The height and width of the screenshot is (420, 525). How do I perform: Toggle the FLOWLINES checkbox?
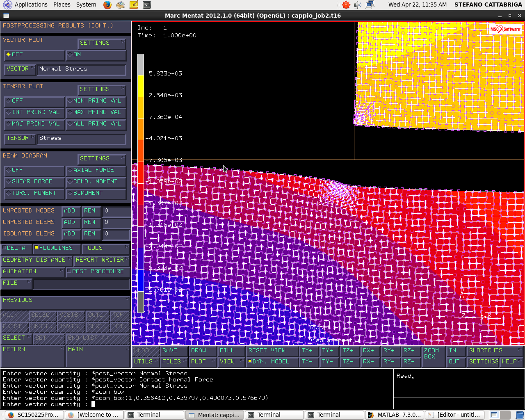[x=57, y=248]
